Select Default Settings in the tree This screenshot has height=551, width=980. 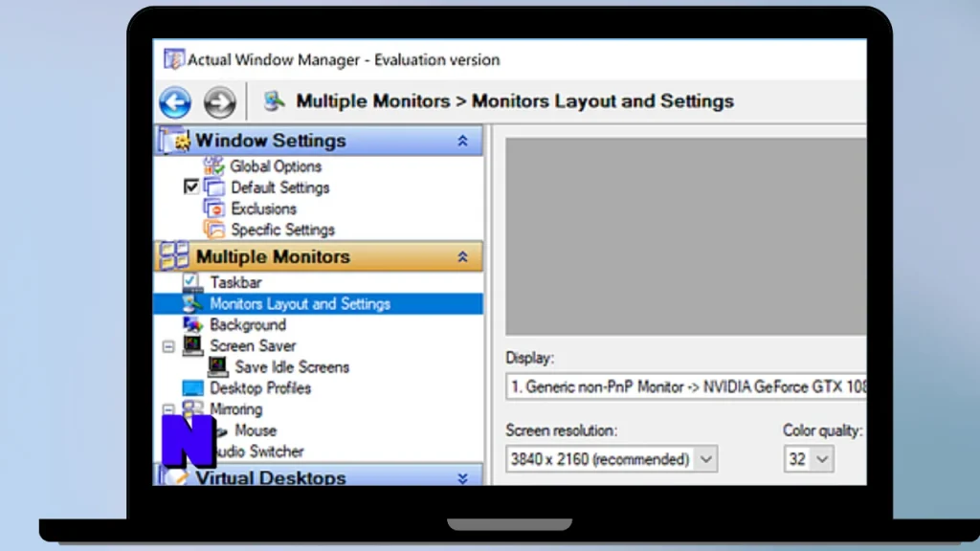pos(280,187)
